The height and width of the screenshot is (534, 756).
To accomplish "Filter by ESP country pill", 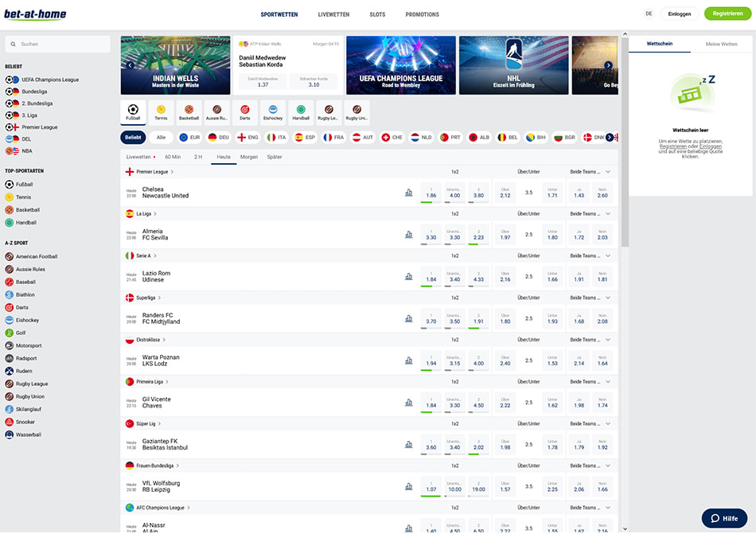I will (305, 138).
